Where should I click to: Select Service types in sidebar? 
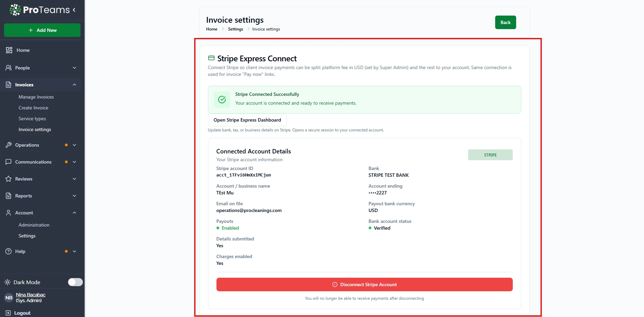pyautogui.click(x=32, y=119)
